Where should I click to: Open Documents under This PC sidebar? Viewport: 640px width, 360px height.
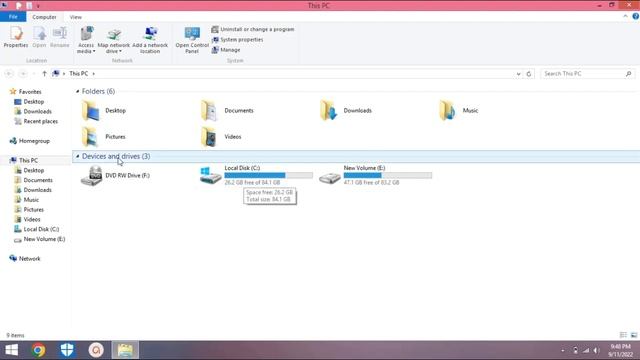(x=38, y=180)
